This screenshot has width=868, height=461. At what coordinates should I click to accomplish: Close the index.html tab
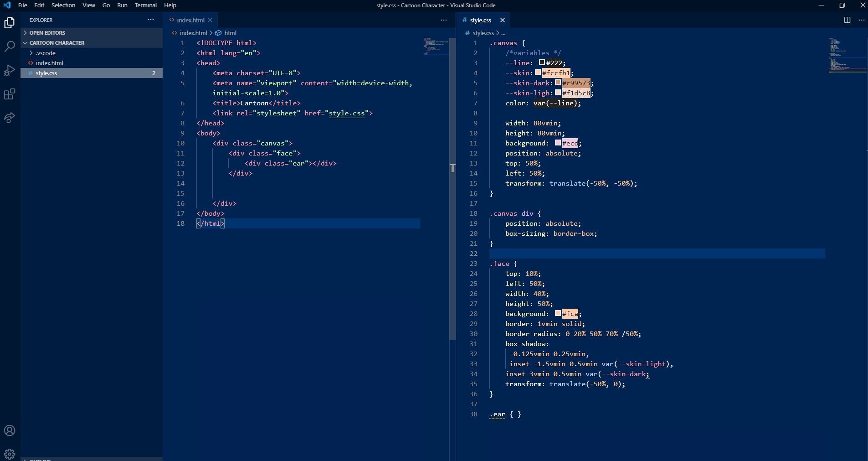point(210,20)
